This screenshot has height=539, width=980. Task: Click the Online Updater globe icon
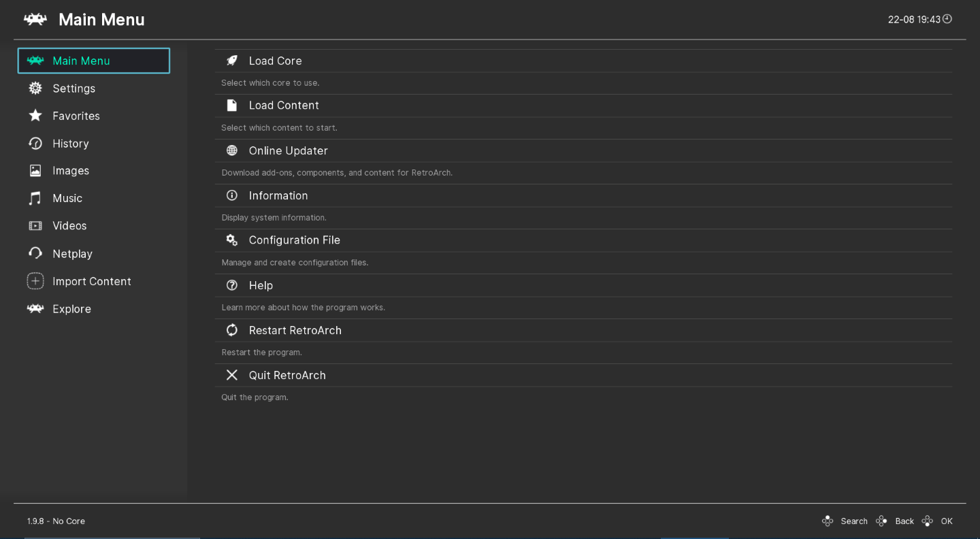pos(231,150)
